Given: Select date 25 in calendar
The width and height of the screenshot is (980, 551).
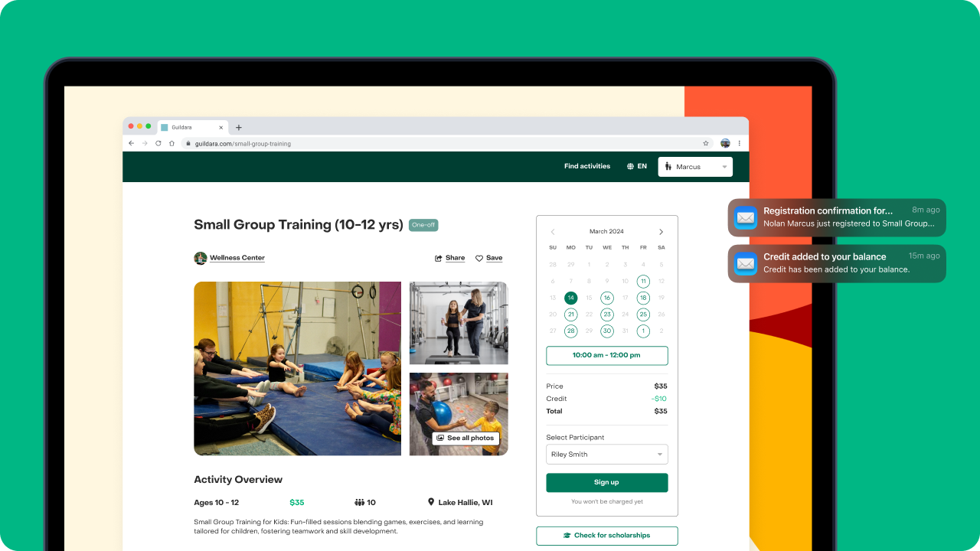Looking at the screenshot, I should (x=643, y=315).
